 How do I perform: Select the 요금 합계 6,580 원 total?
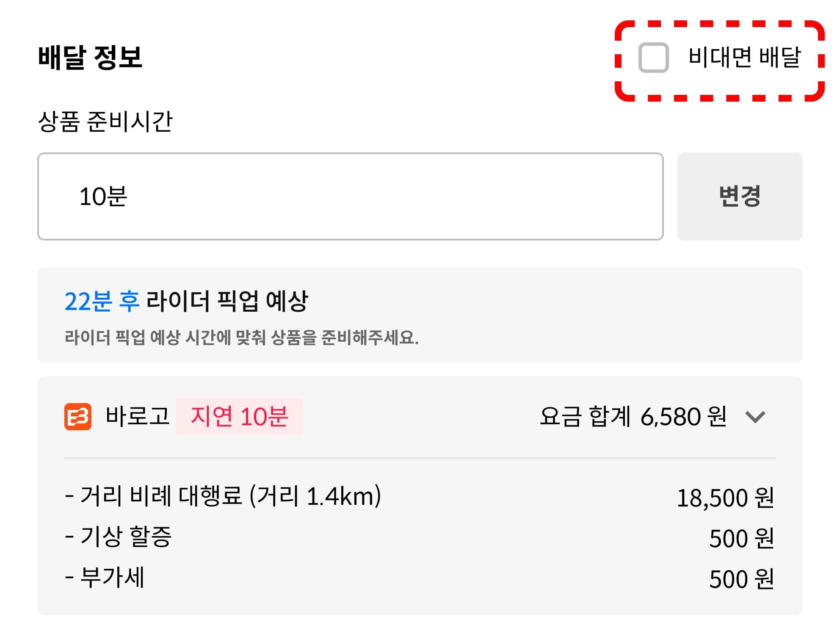pyautogui.click(x=633, y=416)
